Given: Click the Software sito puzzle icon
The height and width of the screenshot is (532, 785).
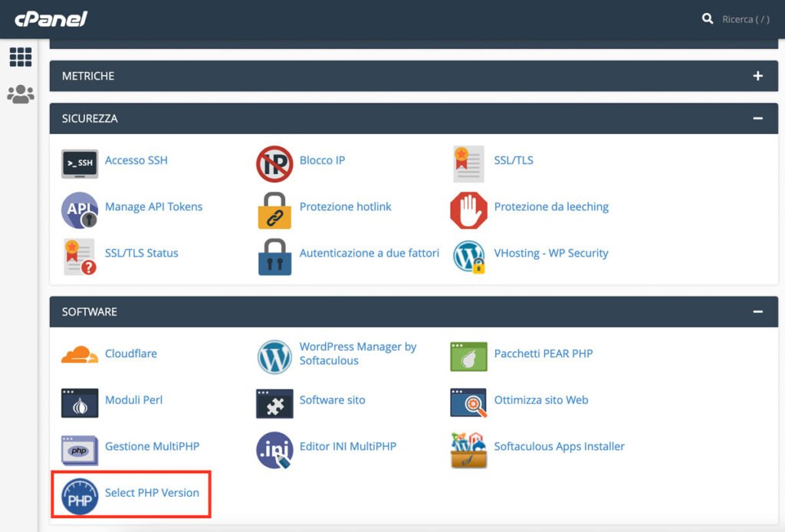Looking at the screenshot, I should pos(274,403).
